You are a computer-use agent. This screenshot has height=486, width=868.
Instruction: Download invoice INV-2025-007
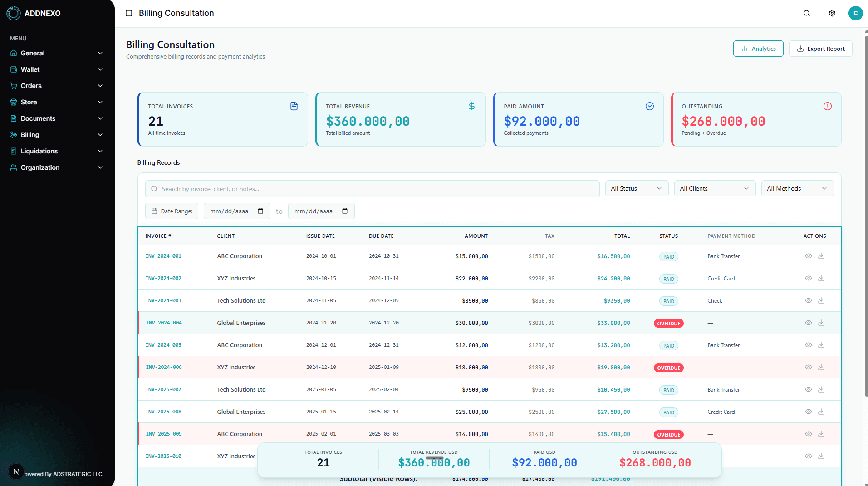821,389
